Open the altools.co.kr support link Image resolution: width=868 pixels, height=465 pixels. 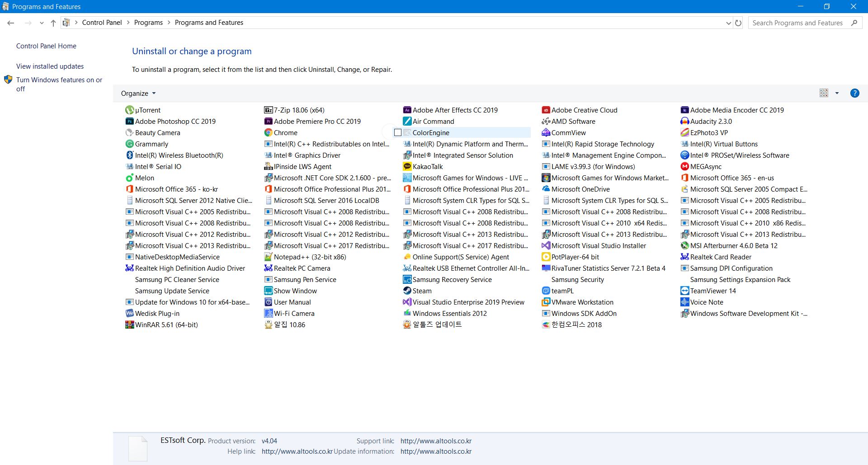click(x=436, y=441)
